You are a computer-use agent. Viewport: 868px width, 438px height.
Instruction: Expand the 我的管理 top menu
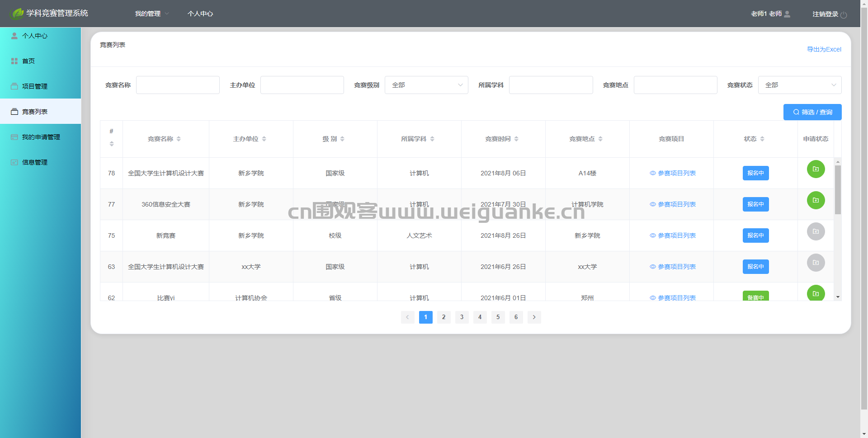click(x=152, y=14)
